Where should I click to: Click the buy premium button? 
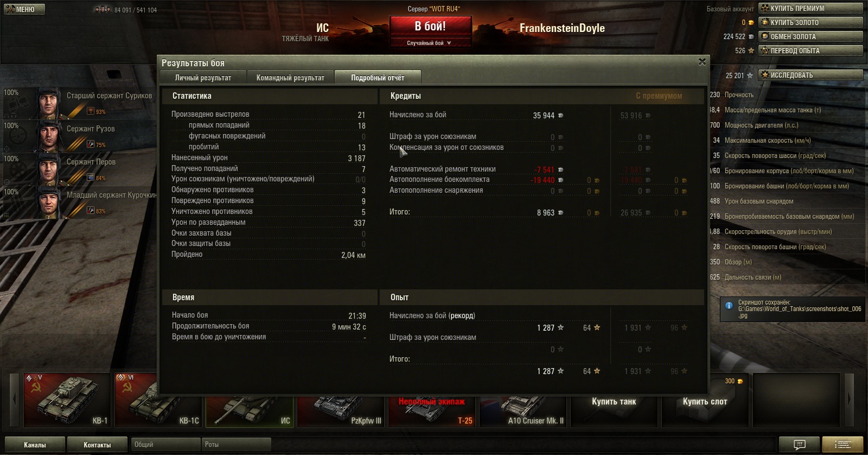[x=811, y=8]
